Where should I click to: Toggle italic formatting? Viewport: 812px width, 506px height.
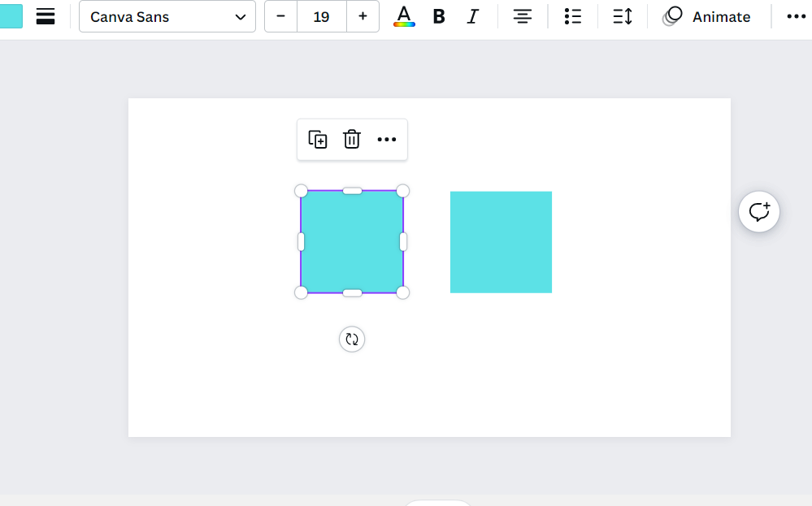point(473,17)
